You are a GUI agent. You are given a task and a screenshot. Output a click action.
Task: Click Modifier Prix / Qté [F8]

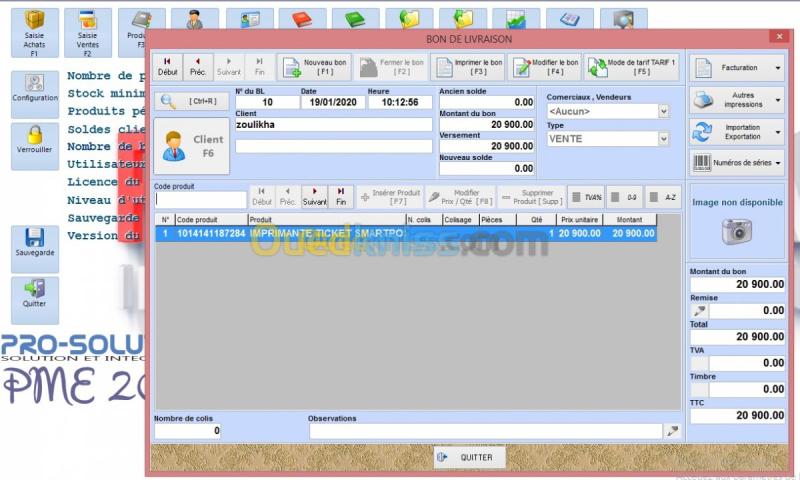coord(460,197)
